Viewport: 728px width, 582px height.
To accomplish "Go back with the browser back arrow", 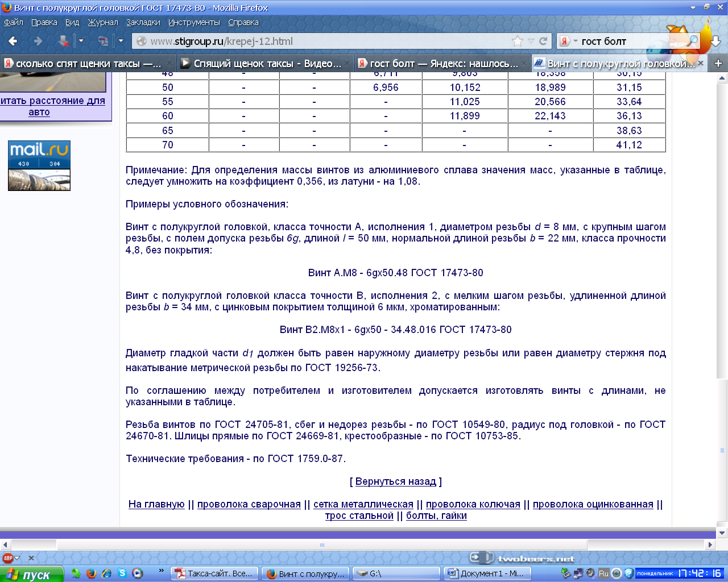I will (13, 41).
